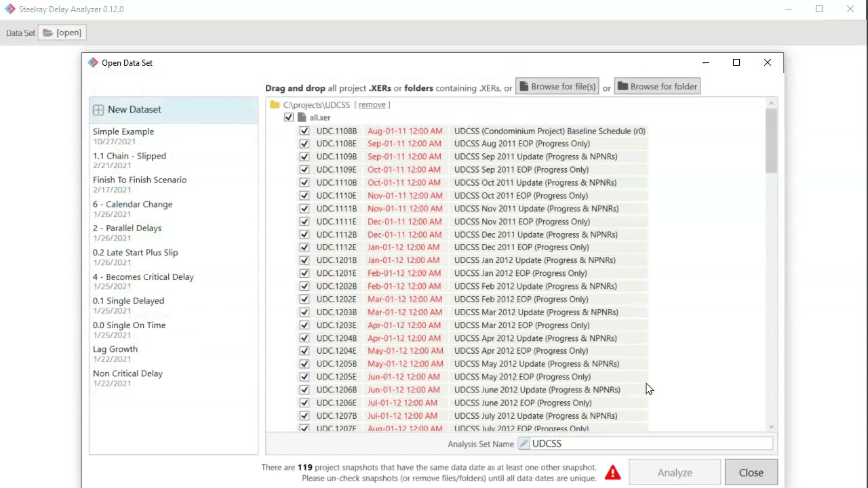Click the UDC.1112E snapshot ID
Viewport: 868px width, 488px height.
click(x=336, y=247)
